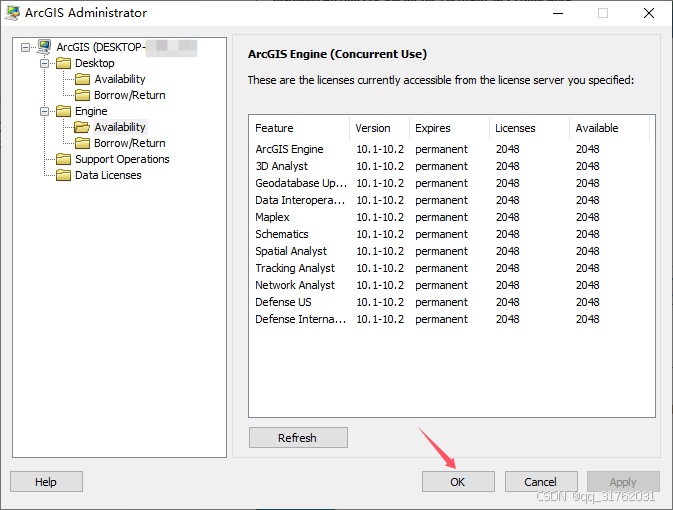Click the Feature column header

[300, 128]
